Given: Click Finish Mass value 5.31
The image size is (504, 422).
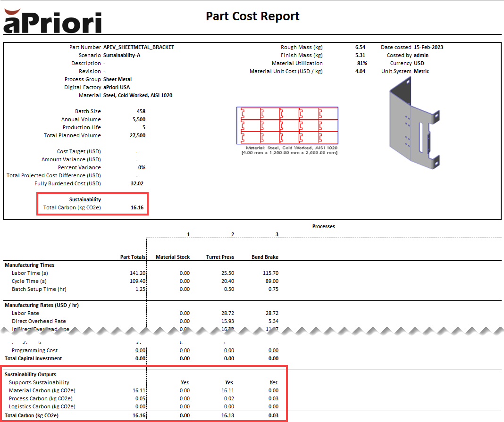Looking at the screenshot, I should (x=360, y=55).
